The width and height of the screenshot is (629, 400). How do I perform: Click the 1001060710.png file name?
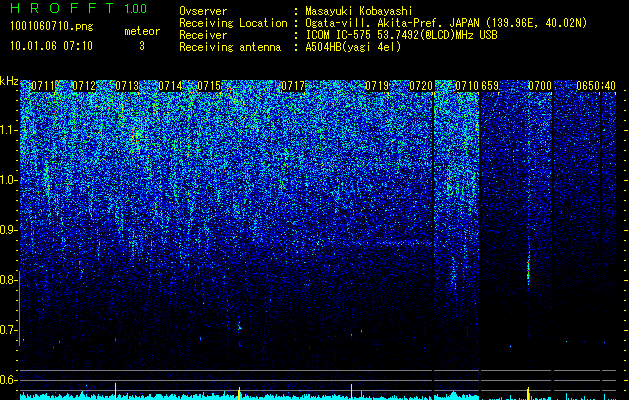coord(52,27)
